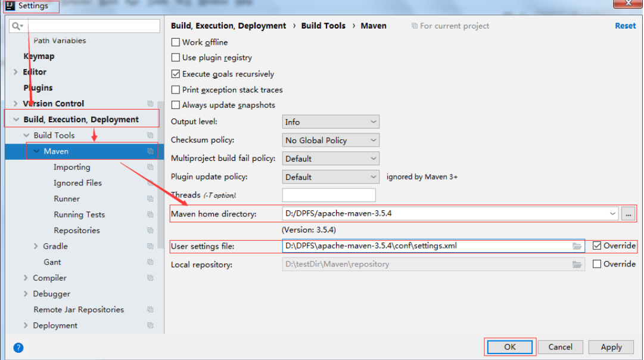Click the Threads (-T option) input field

[329, 195]
